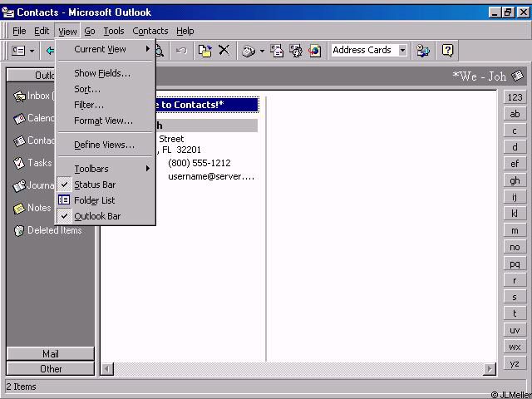Click the New Contact toolbar icon
532x399 pixels.
tap(18, 51)
